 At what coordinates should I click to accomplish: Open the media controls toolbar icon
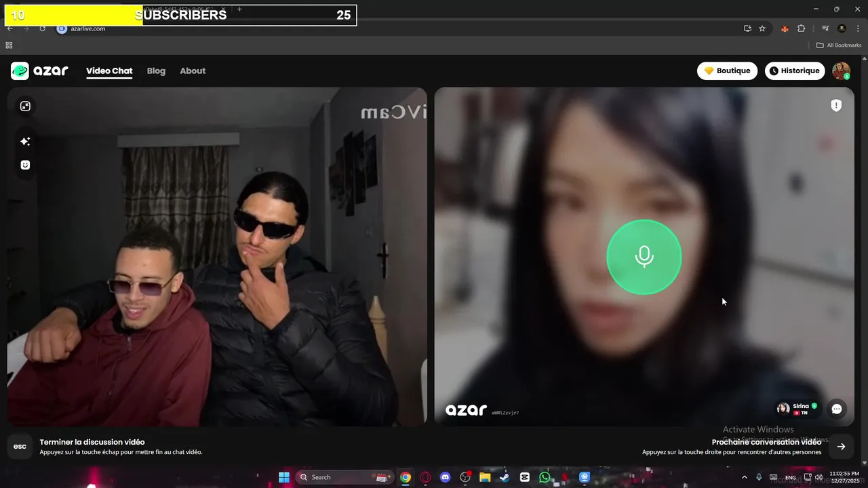coord(825,28)
